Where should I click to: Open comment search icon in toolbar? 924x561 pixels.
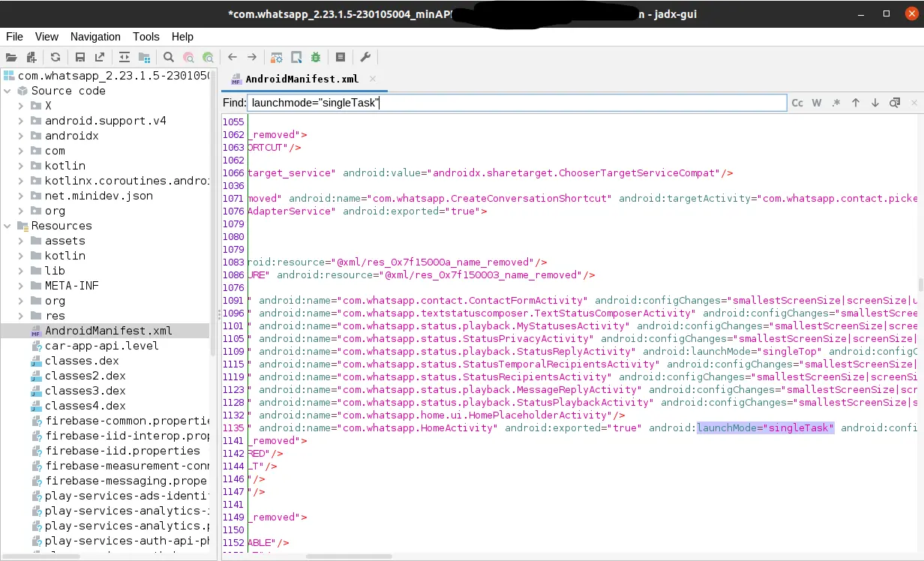pos(208,57)
